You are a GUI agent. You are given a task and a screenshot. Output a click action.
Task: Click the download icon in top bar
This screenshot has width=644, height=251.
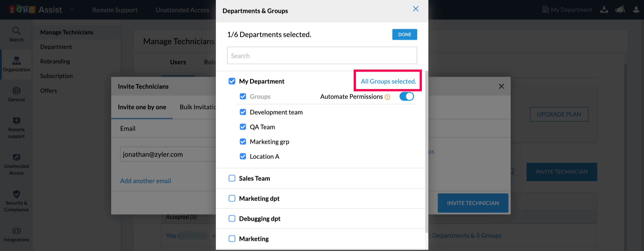pos(604,10)
